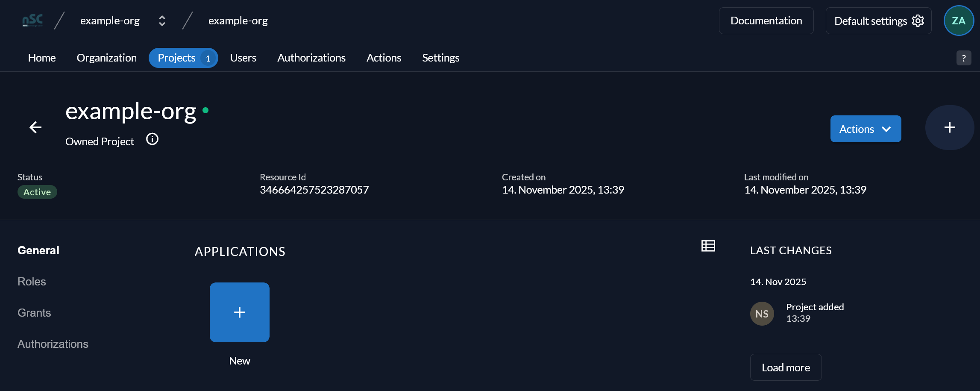Click the round plus button beside Actions
Viewport: 980px width, 391px height.
coord(949,127)
